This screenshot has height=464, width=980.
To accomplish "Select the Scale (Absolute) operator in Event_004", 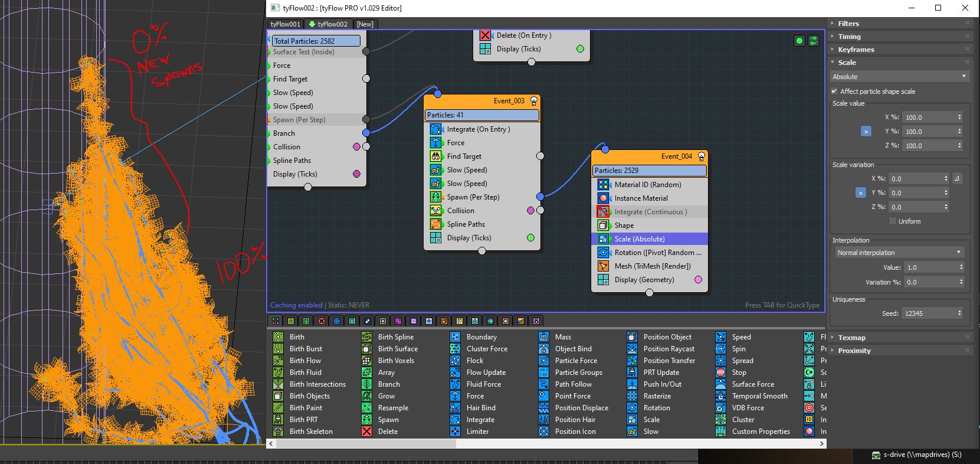I will click(x=649, y=239).
